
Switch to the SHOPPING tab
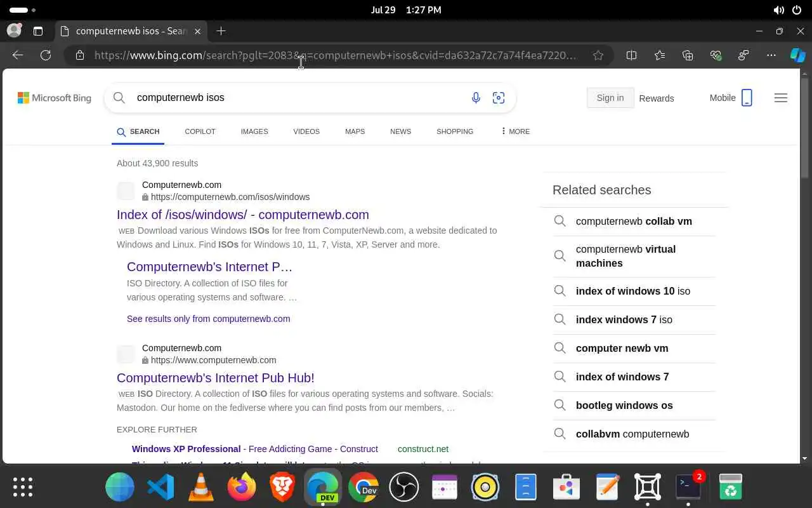pos(455,131)
